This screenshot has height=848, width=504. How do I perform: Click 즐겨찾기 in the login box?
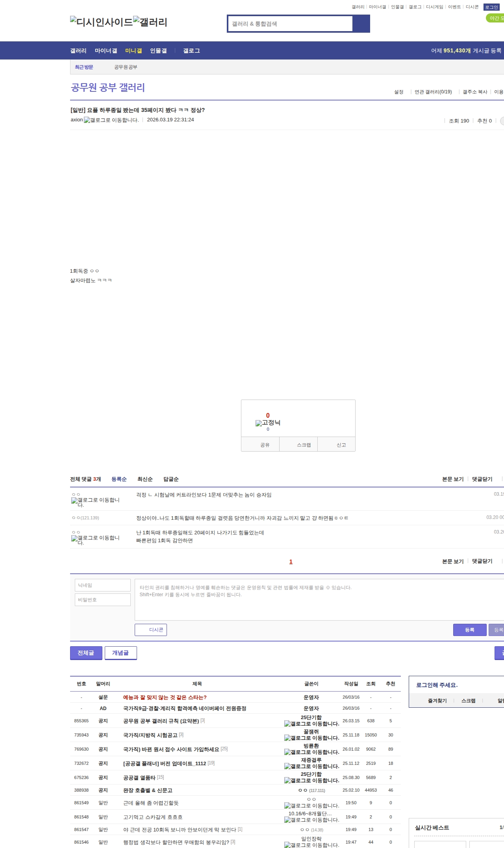(x=437, y=701)
